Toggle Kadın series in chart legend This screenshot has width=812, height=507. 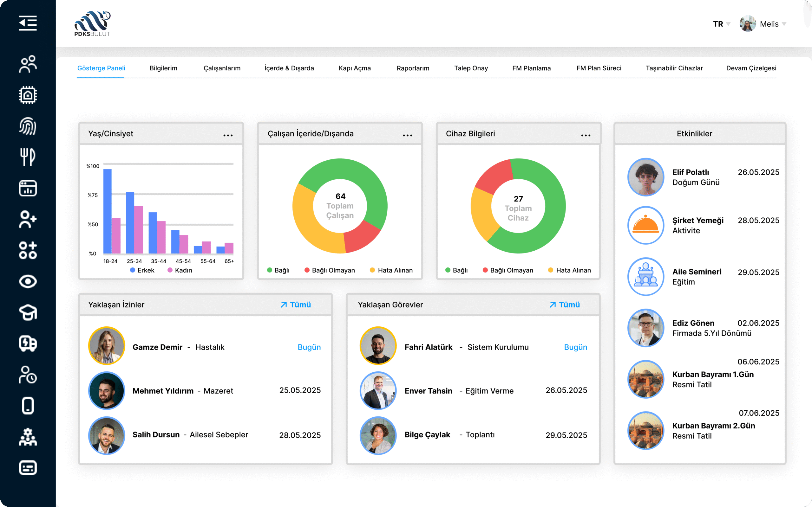click(x=180, y=270)
